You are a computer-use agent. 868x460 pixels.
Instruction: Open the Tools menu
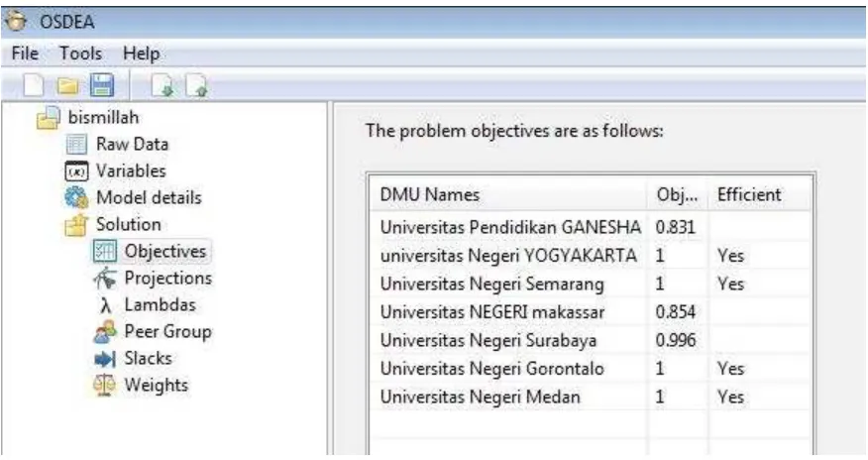tap(81, 54)
